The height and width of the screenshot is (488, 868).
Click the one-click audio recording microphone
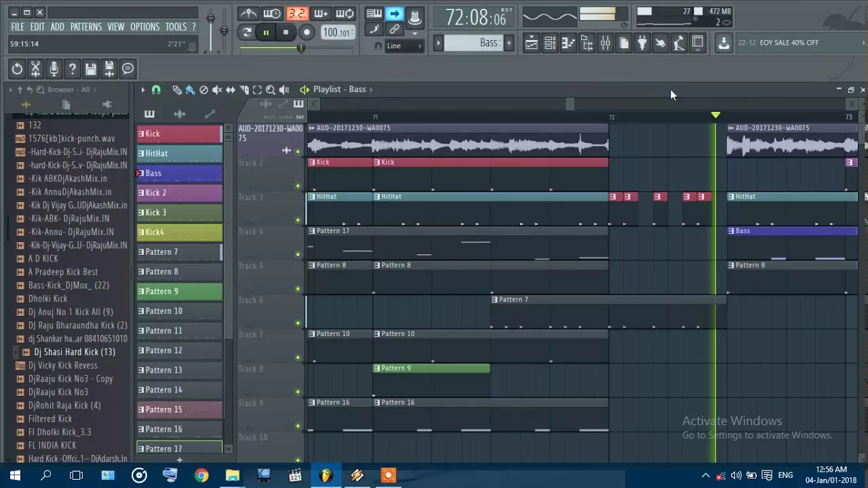click(x=54, y=68)
